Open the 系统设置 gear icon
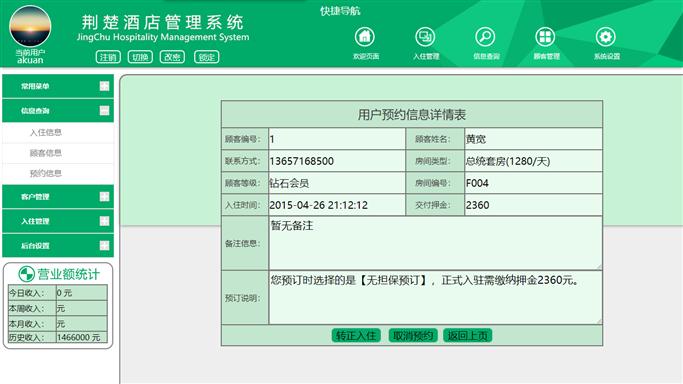 pos(605,37)
